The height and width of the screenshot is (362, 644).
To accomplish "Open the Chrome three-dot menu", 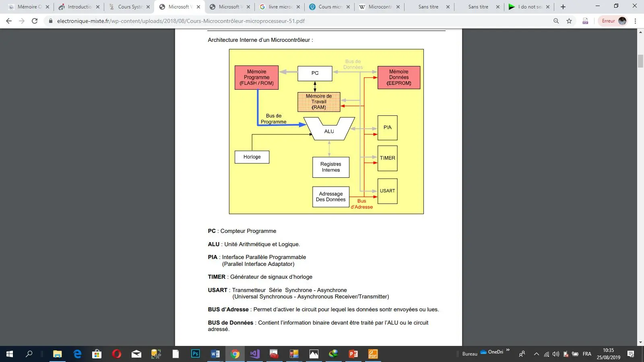I will point(636,21).
